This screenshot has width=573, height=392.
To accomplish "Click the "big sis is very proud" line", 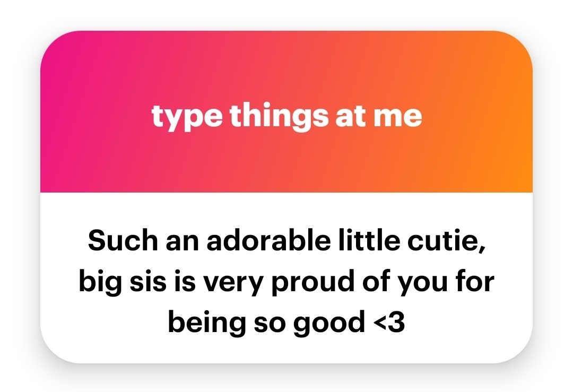I will point(286,282).
